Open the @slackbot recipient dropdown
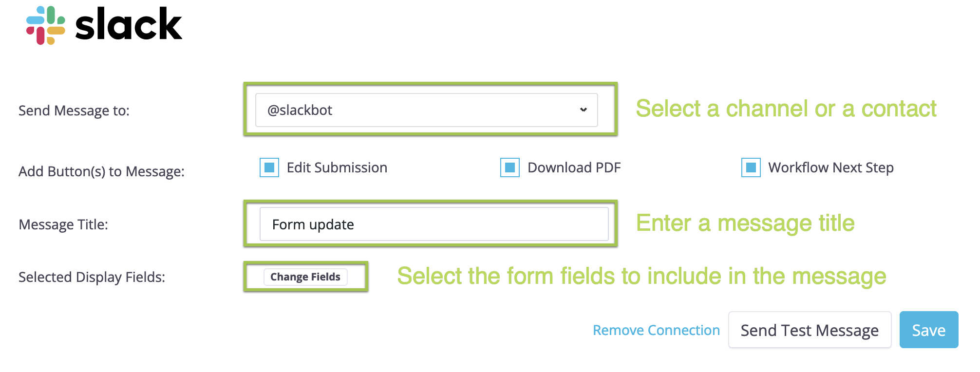Screen dimensions: 980x372 426,110
